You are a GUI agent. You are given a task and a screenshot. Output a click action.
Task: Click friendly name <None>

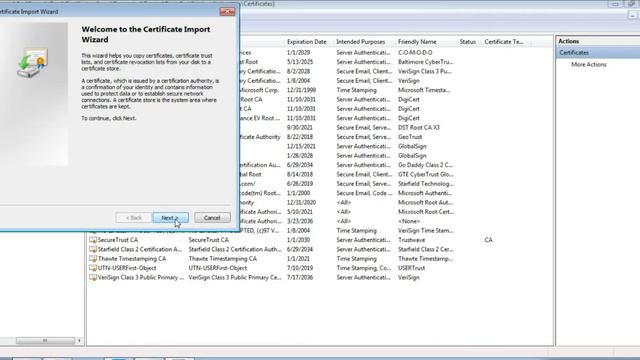click(409, 222)
